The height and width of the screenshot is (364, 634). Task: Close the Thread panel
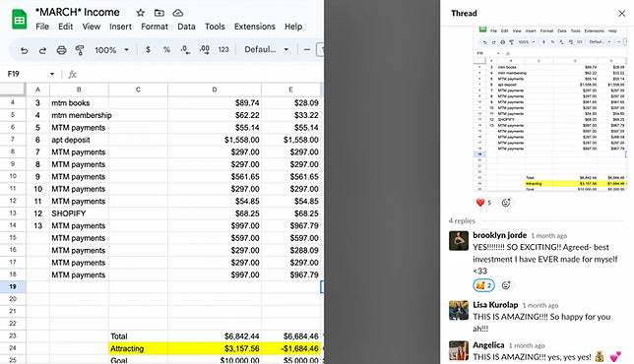click(621, 14)
